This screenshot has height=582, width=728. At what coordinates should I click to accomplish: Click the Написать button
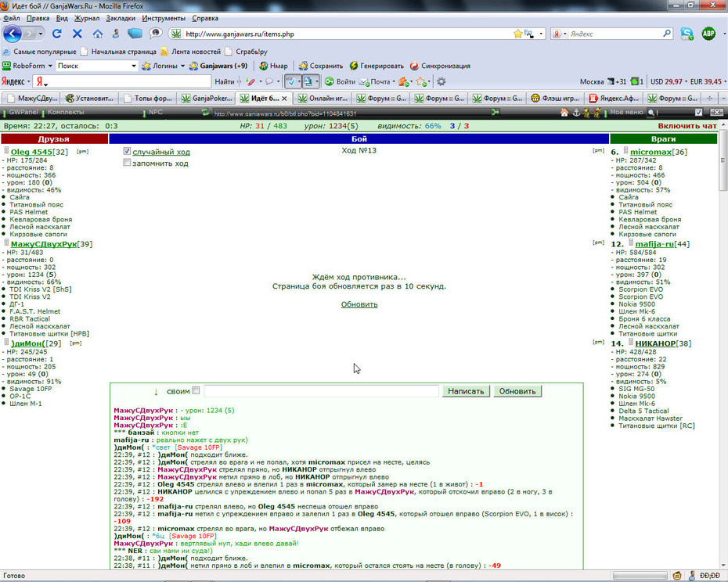[466, 391]
